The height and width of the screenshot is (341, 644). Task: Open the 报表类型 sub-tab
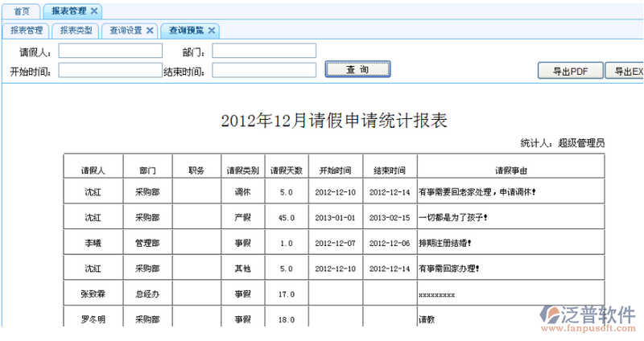tap(76, 31)
